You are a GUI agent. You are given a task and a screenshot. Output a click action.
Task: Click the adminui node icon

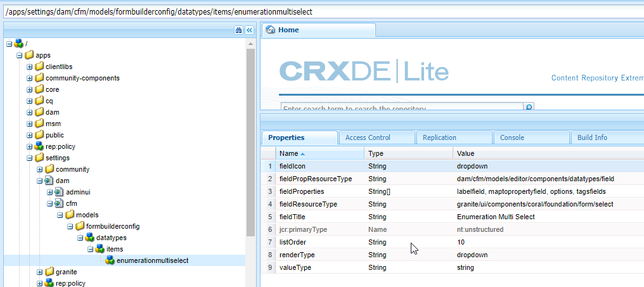[60, 192]
